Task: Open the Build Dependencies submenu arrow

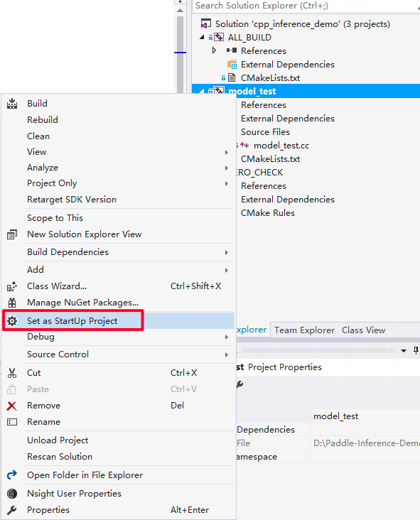Action: coord(227,252)
